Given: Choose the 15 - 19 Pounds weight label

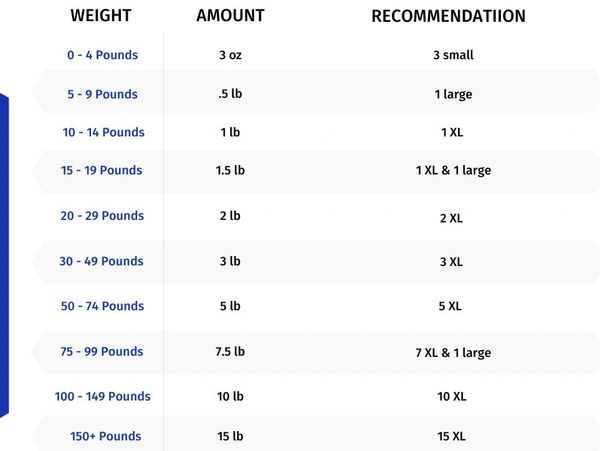Looking at the screenshot, I should [101, 170].
